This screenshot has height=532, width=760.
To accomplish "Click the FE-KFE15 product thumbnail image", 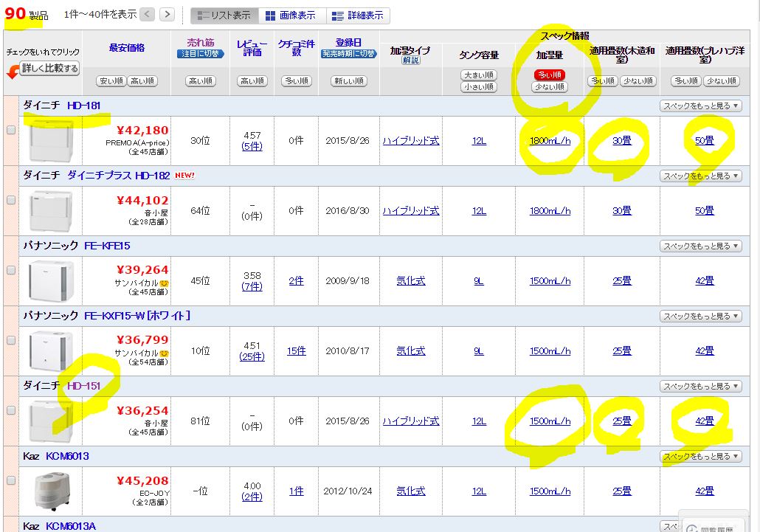I will tap(51, 281).
